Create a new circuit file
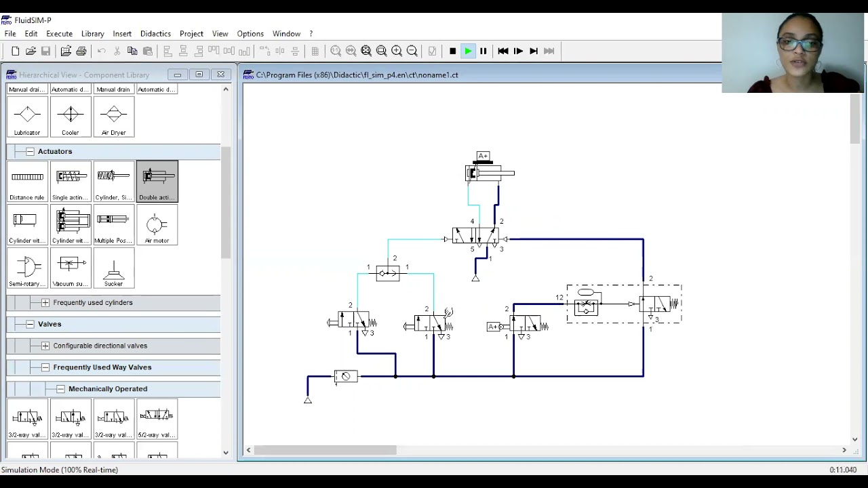Image resolution: width=868 pixels, height=488 pixels. pos(15,51)
